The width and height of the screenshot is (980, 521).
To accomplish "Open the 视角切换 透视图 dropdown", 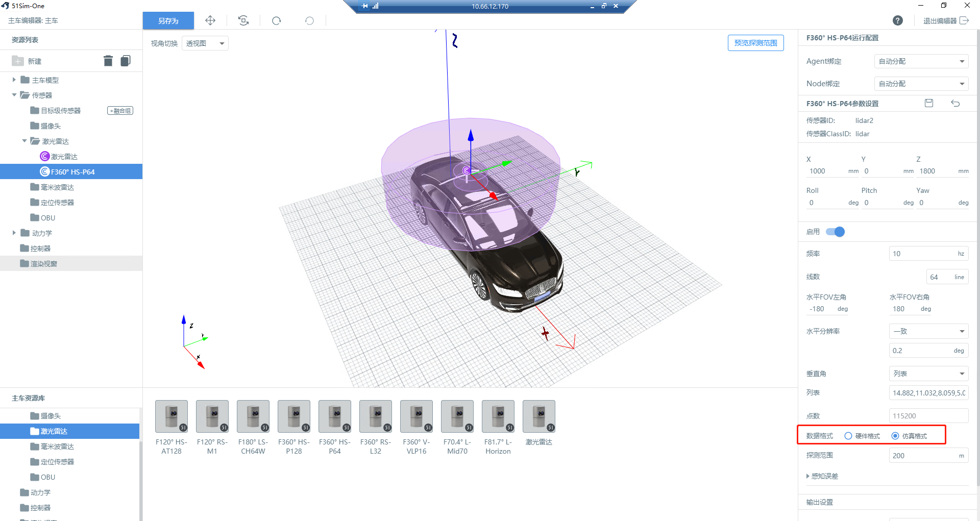I will click(205, 43).
